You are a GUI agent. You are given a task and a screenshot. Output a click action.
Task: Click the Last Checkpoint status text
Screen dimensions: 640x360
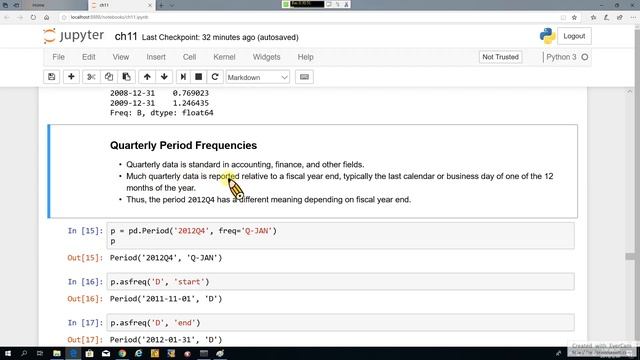tap(220, 37)
